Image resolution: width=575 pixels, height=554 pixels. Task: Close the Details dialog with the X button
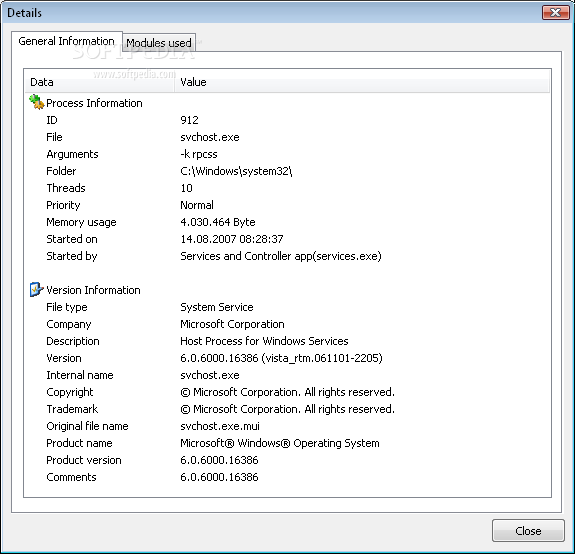tap(555, 13)
